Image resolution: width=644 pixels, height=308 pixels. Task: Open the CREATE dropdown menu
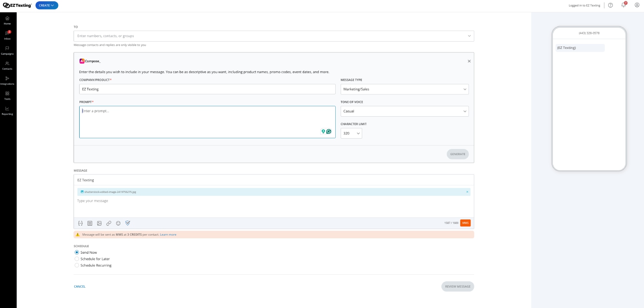(47, 5)
